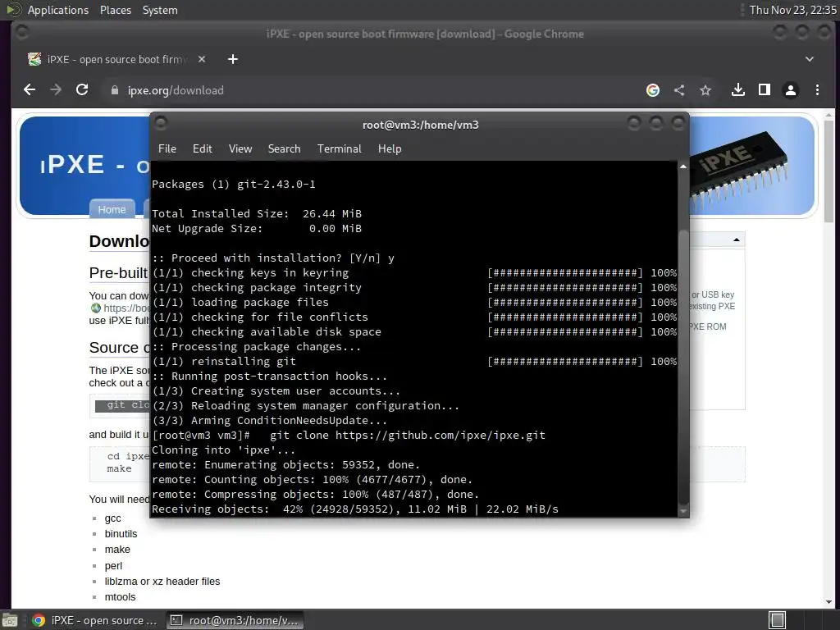This screenshot has width=840, height=630.
Task: Bookmark this page with star icon
Action: tap(705, 90)
